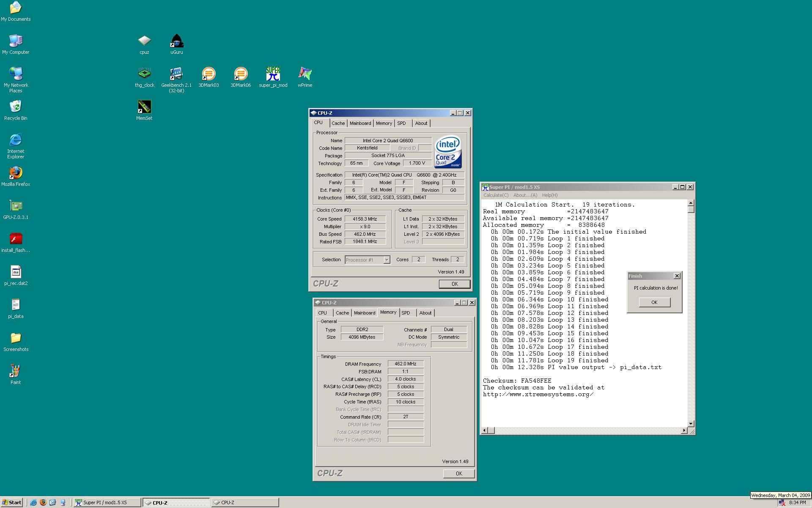Click the Core Voltage 1.700 V field
This screenshot has height=508, width=812.
(x=417, y=163)
